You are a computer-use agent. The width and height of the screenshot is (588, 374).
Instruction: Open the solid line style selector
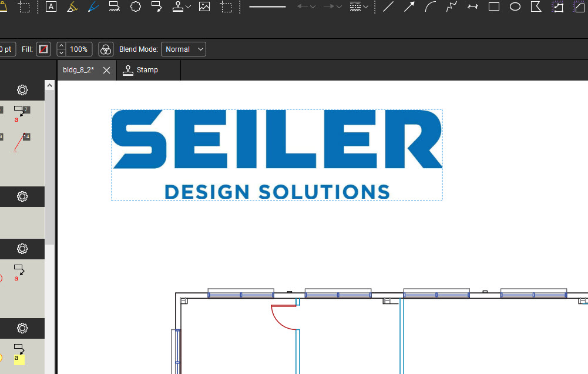pos(267,6)
